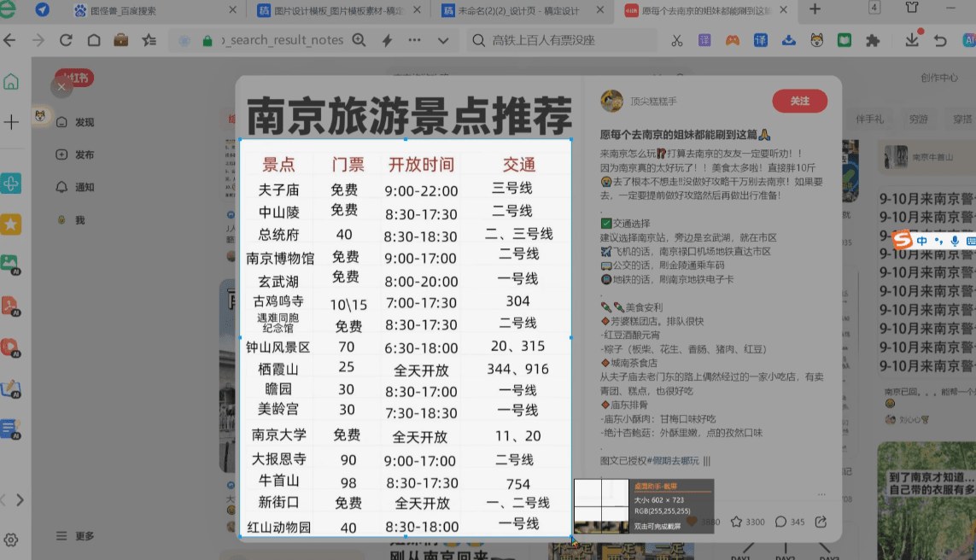
Task: Click the browser forward arrow
Action: 38,40
